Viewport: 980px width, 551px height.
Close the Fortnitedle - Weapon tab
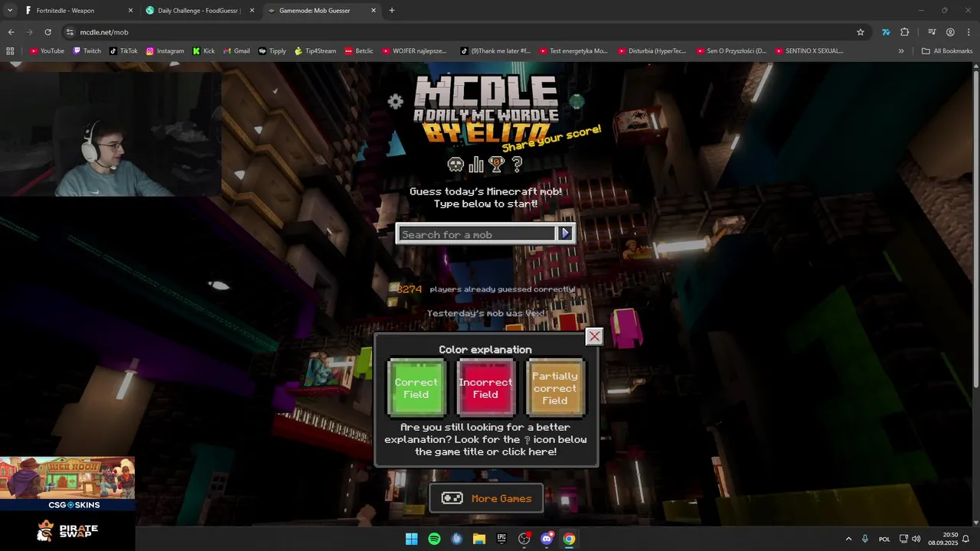click(130, 11)
